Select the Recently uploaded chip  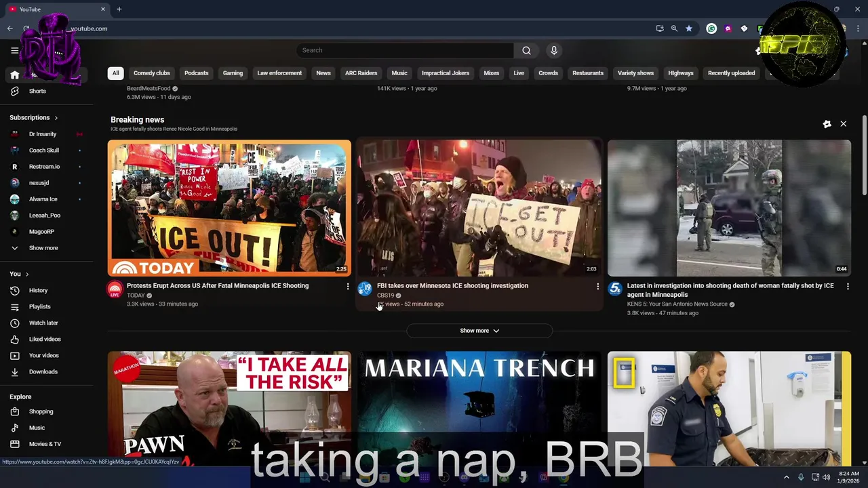(731, 73)
